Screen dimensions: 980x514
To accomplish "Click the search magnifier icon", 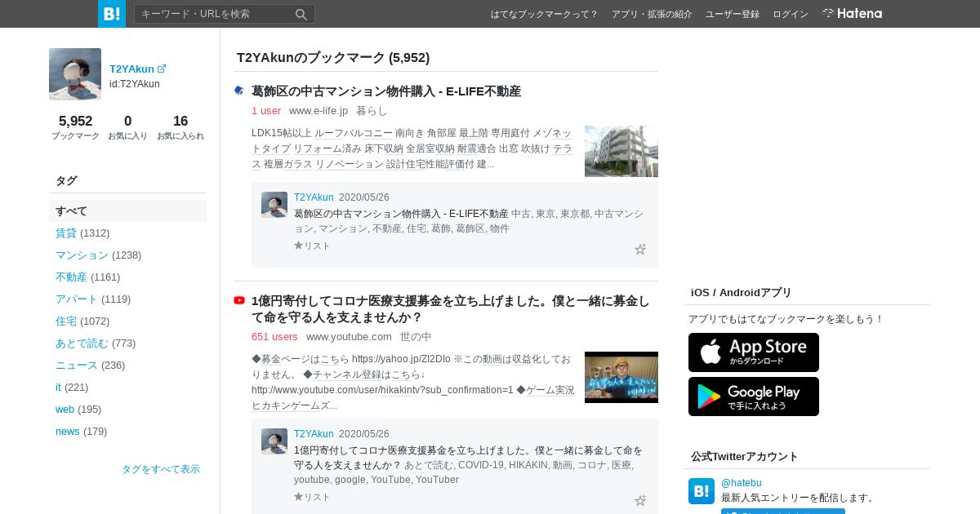I will point(301,14).
